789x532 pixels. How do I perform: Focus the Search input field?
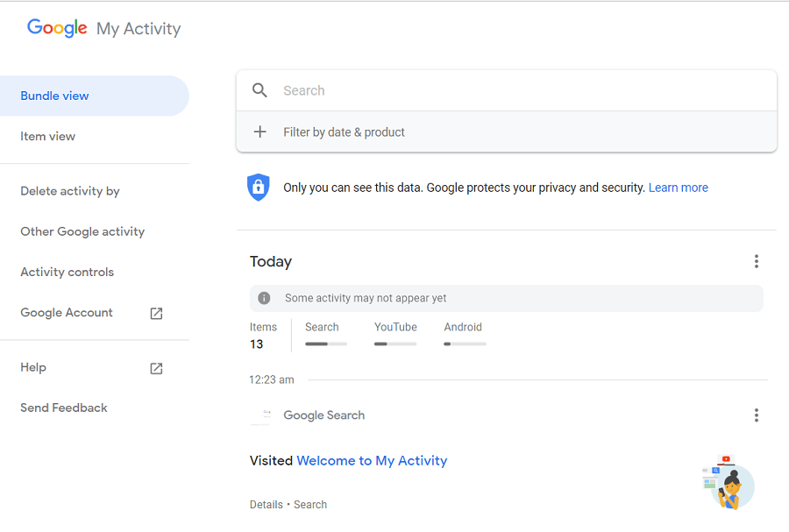click(507, 90)
